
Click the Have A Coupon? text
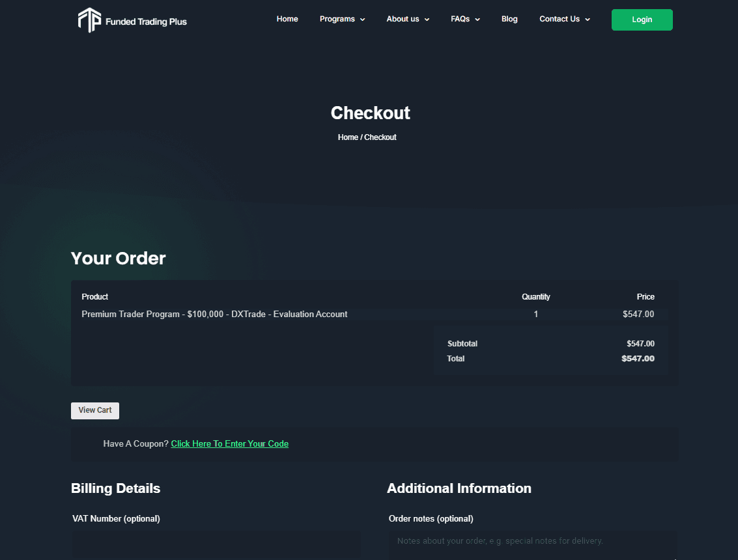coord(135,443)
